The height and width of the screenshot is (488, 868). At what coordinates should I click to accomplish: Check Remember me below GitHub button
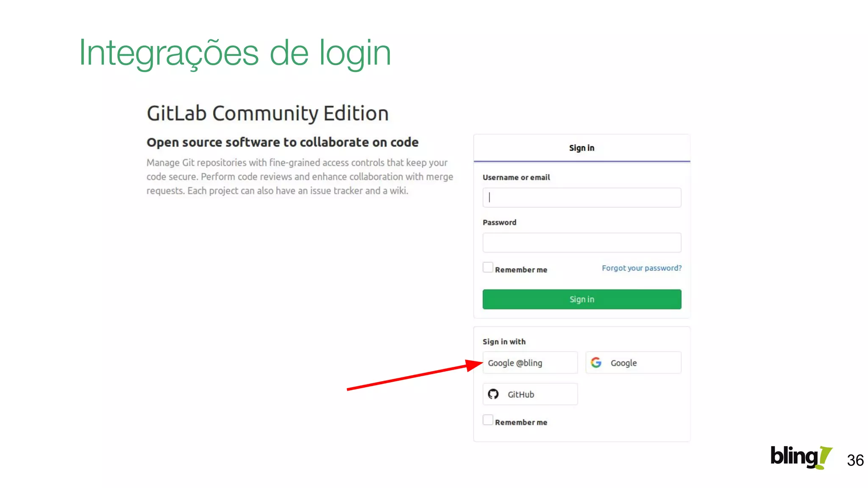point(488,420)
